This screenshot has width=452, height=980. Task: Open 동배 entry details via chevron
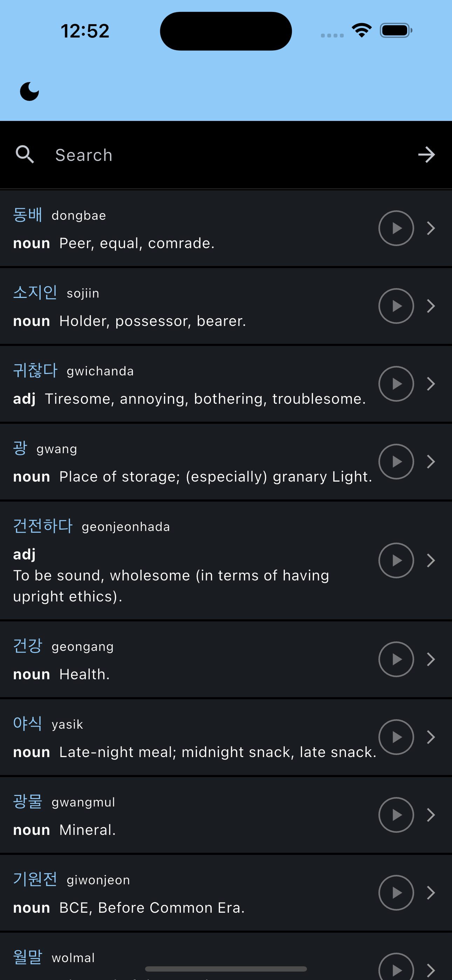[x=431, y=228]
